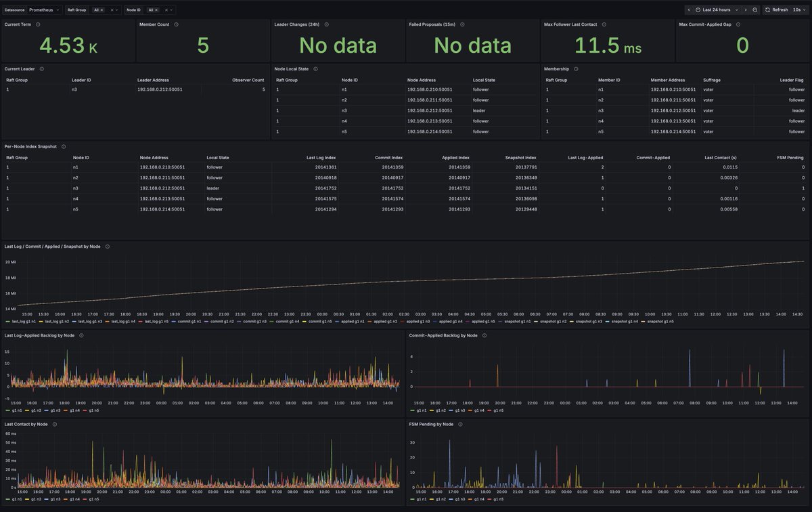This screenshot has height=512, width=812.
Task: Open the Last 24 hours time picker
Action: pos(717,10)
